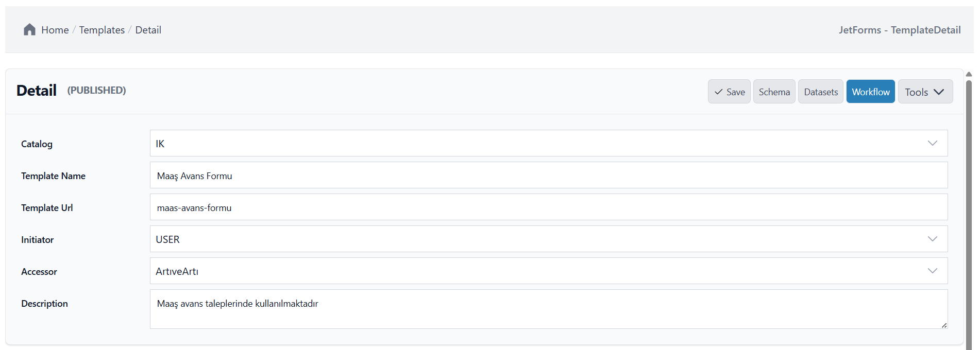Viewport: 980px width, 350px height.
Task: Click the vertical scrollbar thumb
Action: (969, 206)
